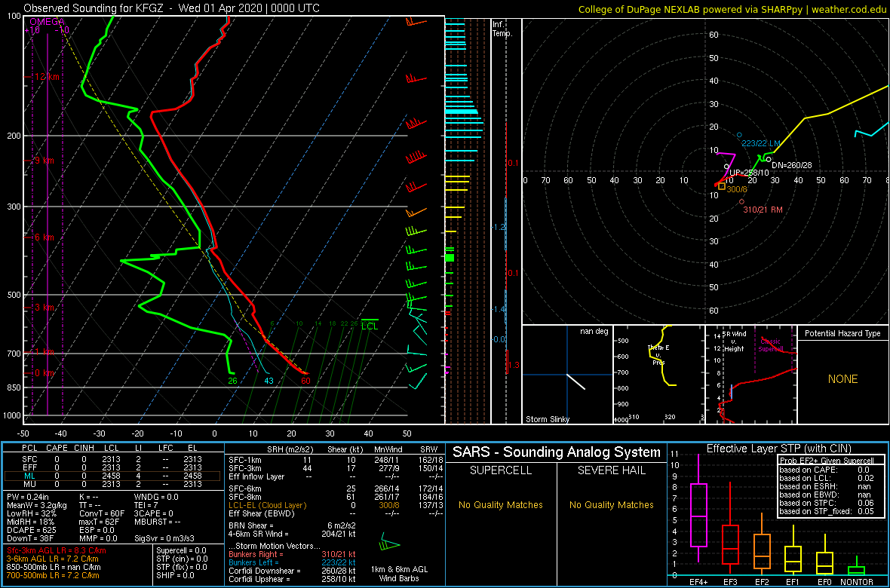
Task: Click the EF4+ magenta box plot
Action: tap(698, 516)
